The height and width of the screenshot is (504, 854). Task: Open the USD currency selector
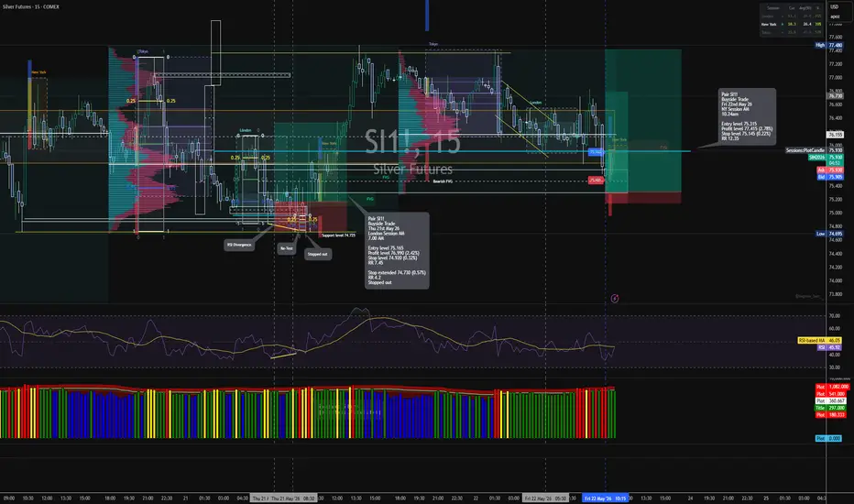click(x=835, y=7)
